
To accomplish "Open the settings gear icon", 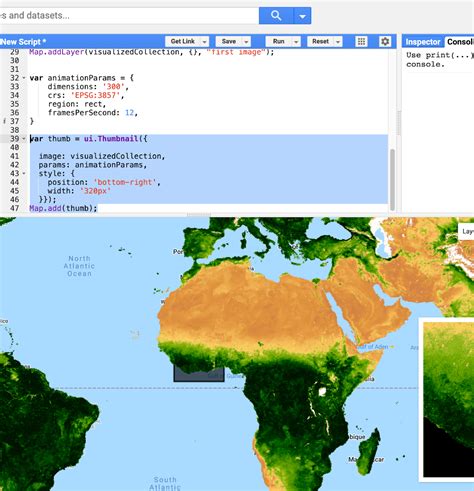I will pos(385,41).
